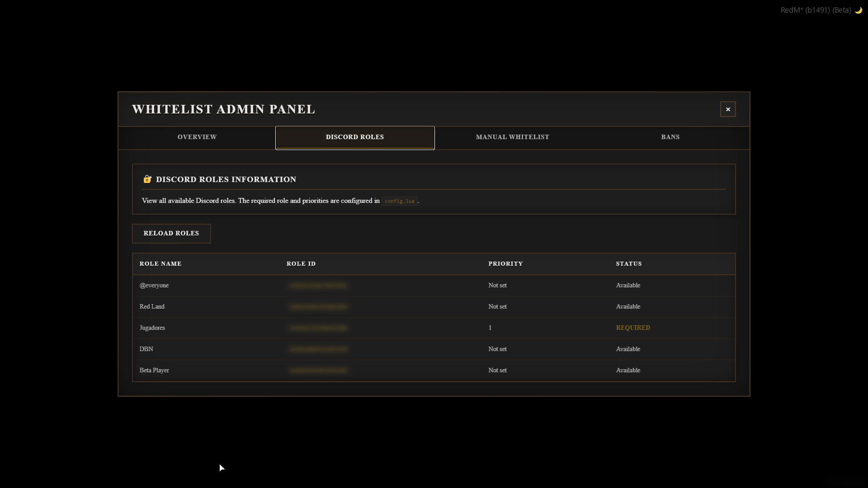Click the blurred role ID for DBN
This screenshot has width=868, height=488.
(318, 349)
